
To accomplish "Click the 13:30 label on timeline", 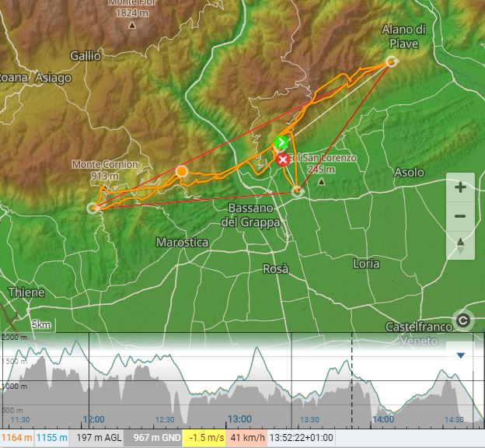I will [309, 419].
